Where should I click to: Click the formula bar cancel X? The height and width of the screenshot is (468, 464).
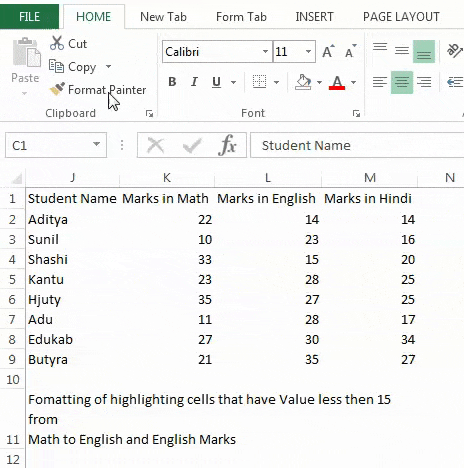(156, 145)
